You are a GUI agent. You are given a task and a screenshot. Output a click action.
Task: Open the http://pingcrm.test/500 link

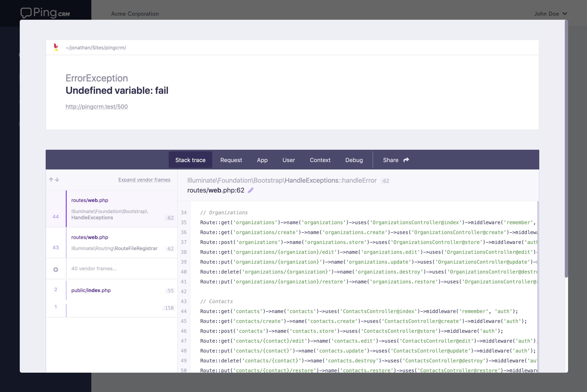pyautogui.click(x=96, y=107)
